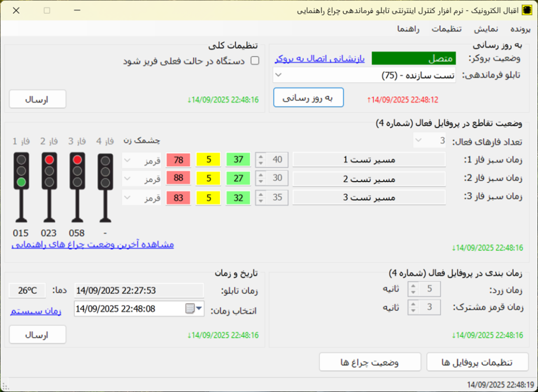Open the راهنما menu
Image resolution: width=538 pixels, height=392 pixels.
pos(408,29)
